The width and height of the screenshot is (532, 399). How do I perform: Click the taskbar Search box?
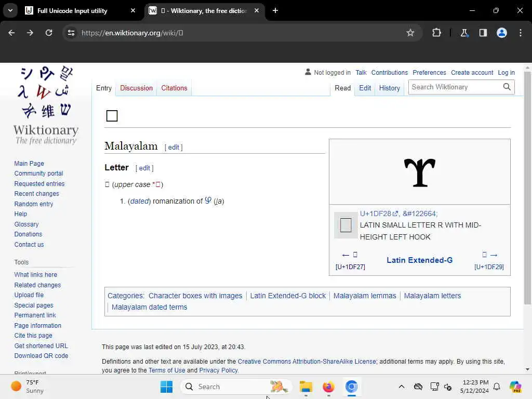click(236, 387)
